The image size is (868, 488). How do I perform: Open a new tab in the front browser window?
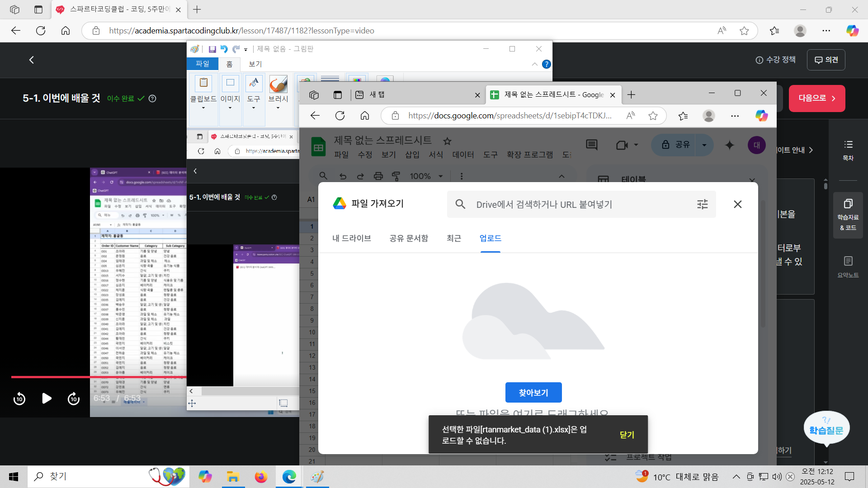coord(632,94)
